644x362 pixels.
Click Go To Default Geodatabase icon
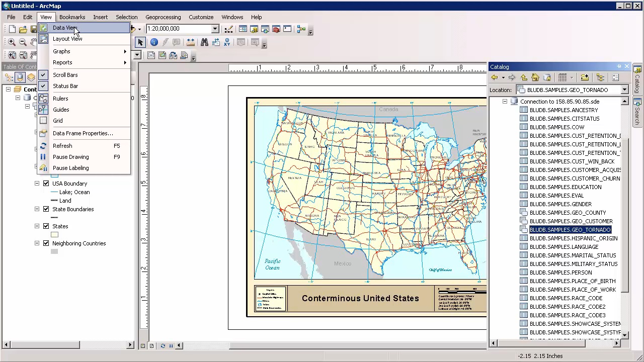(547, 78)
